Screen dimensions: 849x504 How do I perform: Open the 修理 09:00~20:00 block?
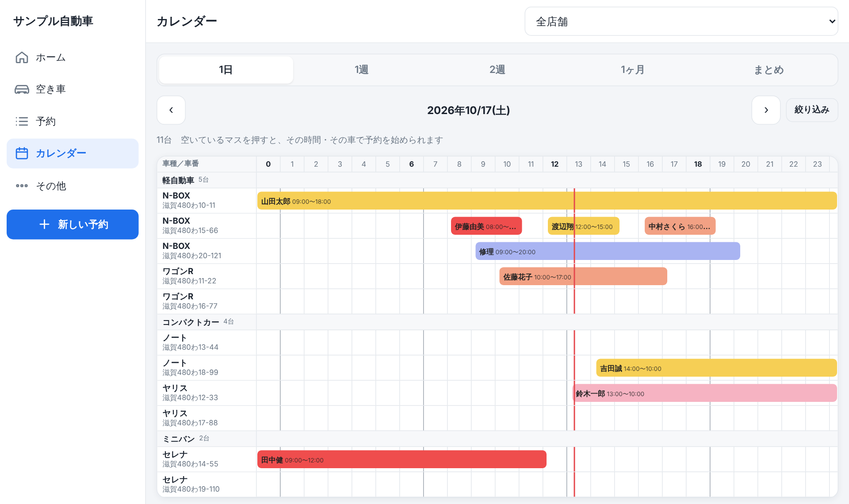(608, 252)
